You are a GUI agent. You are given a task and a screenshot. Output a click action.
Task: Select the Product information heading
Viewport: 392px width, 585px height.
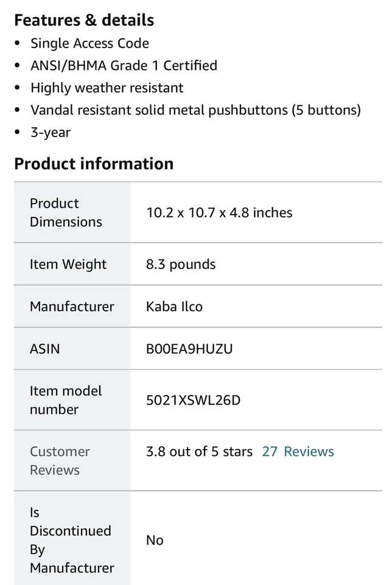(x=94, y=164)
